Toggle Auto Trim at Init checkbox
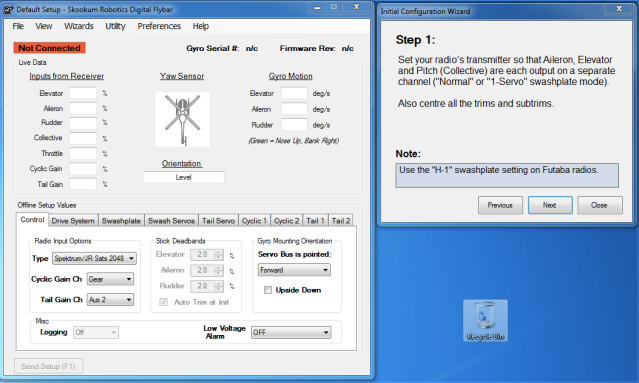This screenshot has width=639, height=383. tap(163, 302)
